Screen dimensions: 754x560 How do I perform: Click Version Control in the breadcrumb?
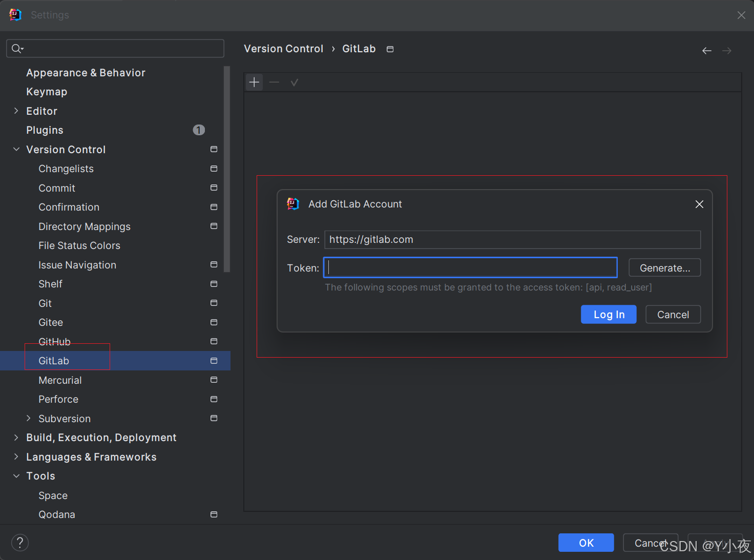click(x=283, y=49)
